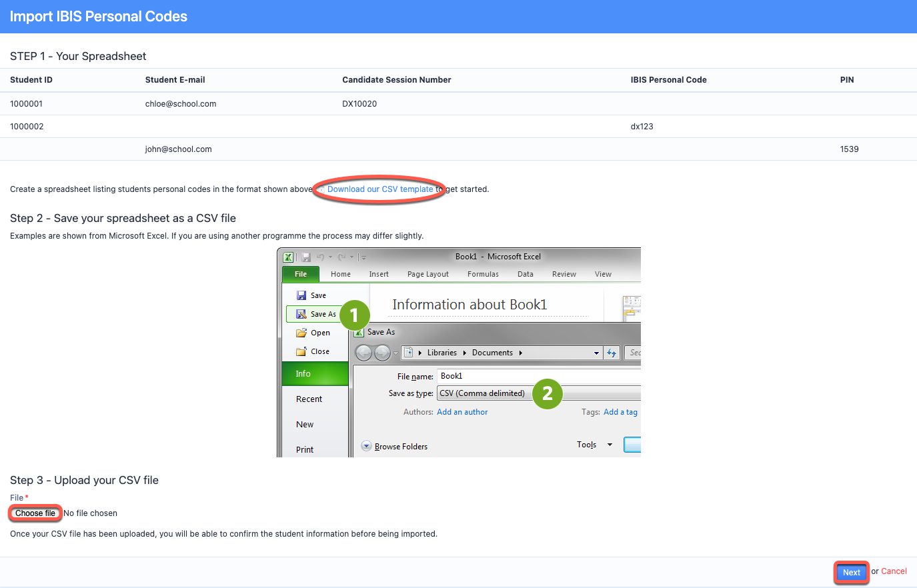Screen dimensions: 917x588
Task: Open the green File tab
Action: pyautogui.click(x=301, y=274)
